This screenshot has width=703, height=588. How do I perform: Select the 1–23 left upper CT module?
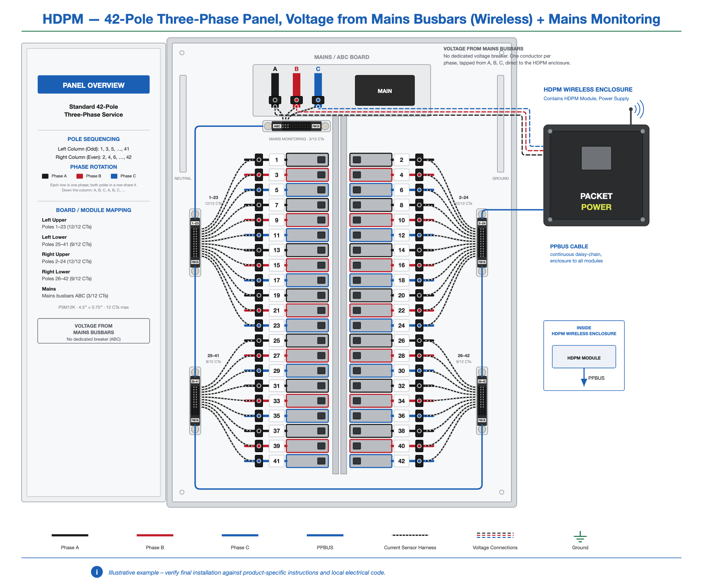(x=195, y=243)
